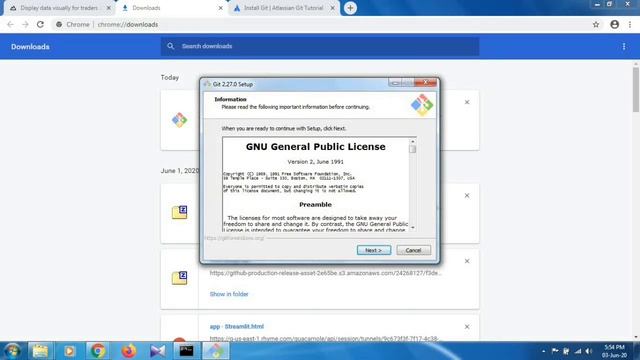Click the Git logo in setup header
640x360 pixels.
422,104
